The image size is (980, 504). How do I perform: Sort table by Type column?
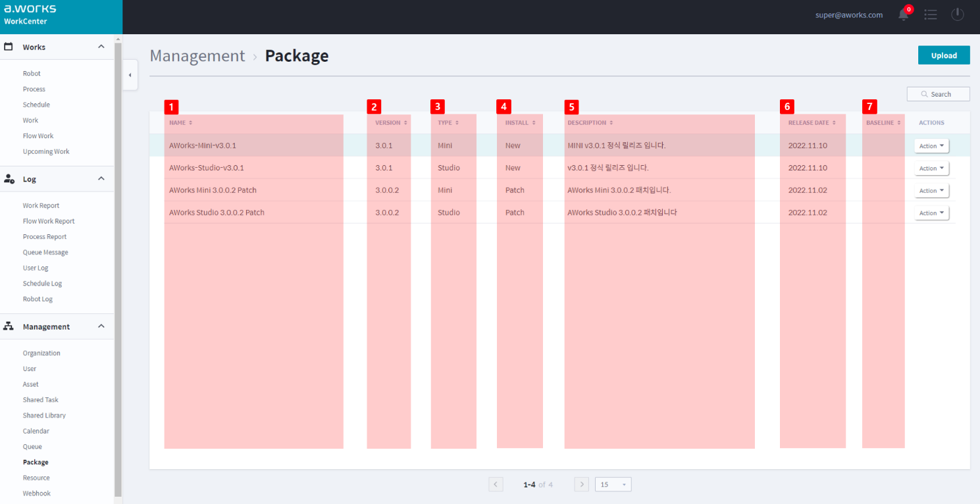tap(448, 123)
